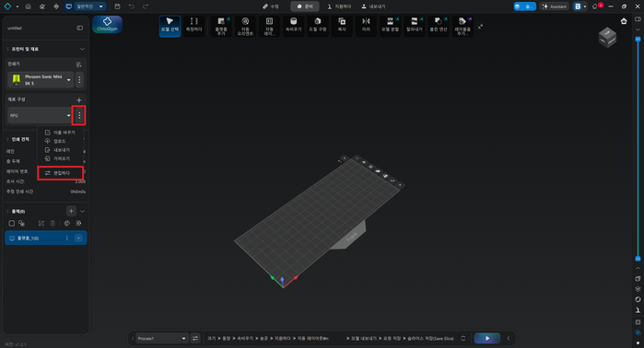The width and height of the screenshot is (644, 348).
Task: Click the copy tool in toolbar
Action: (342, 26)
